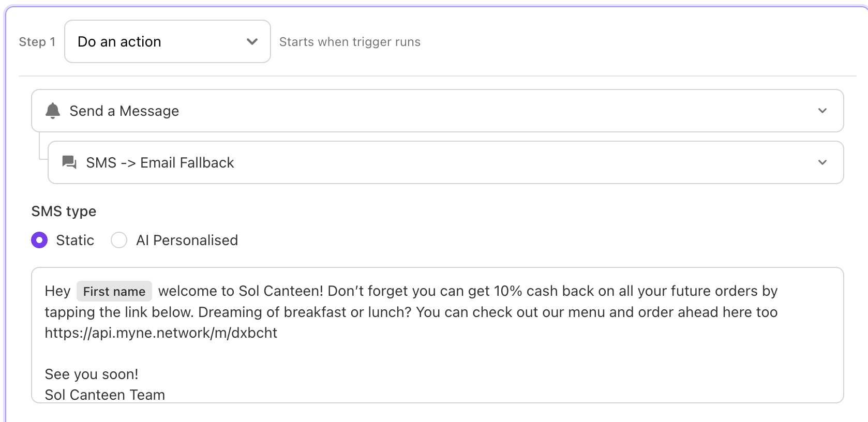Click the api.myne.network link in message

pos(161,333)
